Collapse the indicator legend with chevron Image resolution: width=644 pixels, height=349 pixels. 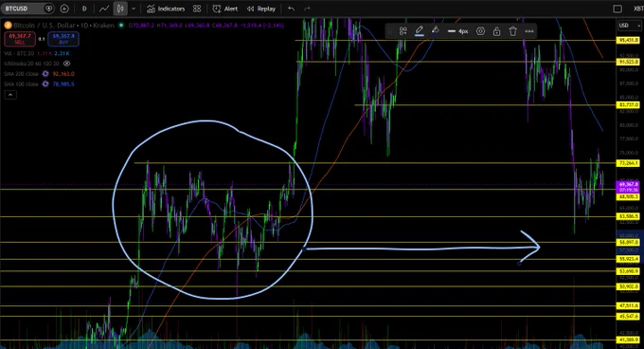[x=10, y=95]
